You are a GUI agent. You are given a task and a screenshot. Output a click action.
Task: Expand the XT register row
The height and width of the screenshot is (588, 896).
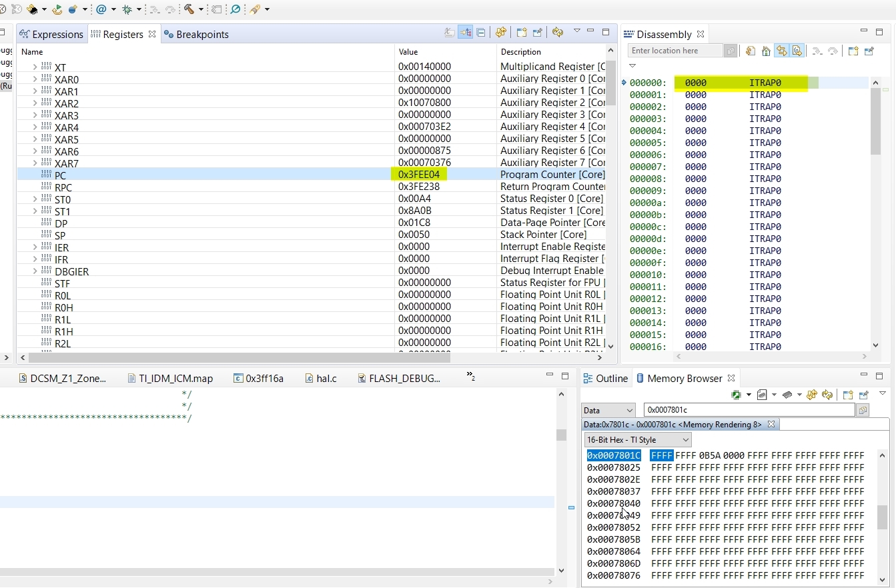tap(35, 67)
